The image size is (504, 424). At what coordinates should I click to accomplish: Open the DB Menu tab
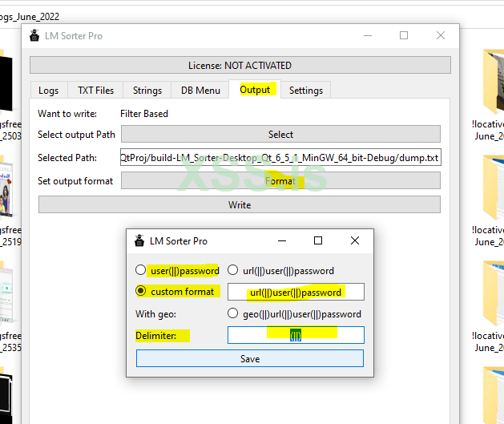(x=200, y=91)
